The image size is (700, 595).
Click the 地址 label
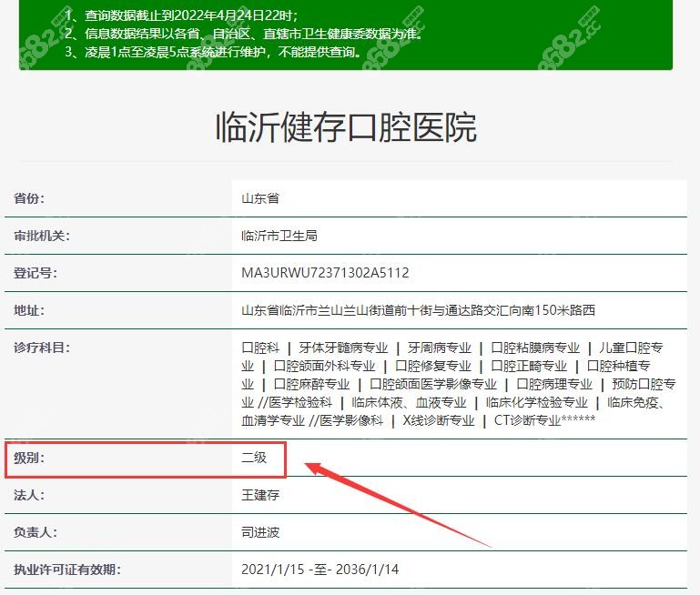pos(29,310)
